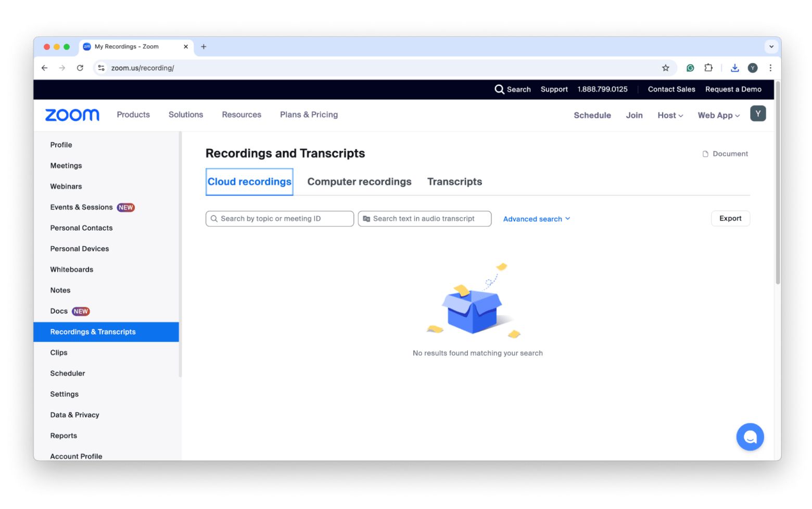Open the search magnifier in the top bar
This screenshot has height=509, width=812.
(499, 90)
